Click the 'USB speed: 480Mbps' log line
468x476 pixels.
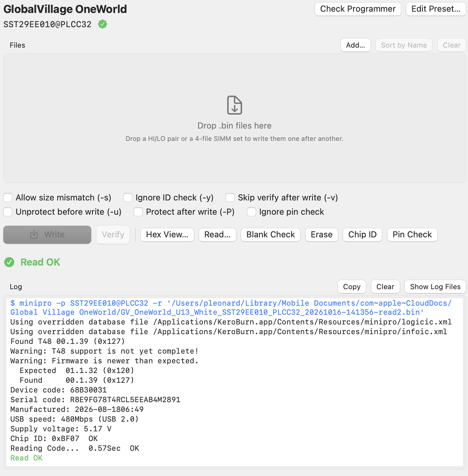click(x=74, y=419)
